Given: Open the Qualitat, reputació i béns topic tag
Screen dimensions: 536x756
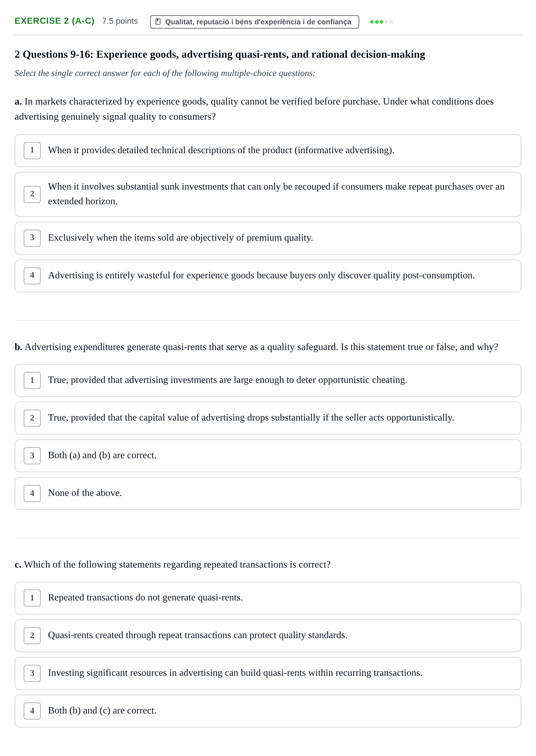Looking at the screenshot, I should pos(254,22).
